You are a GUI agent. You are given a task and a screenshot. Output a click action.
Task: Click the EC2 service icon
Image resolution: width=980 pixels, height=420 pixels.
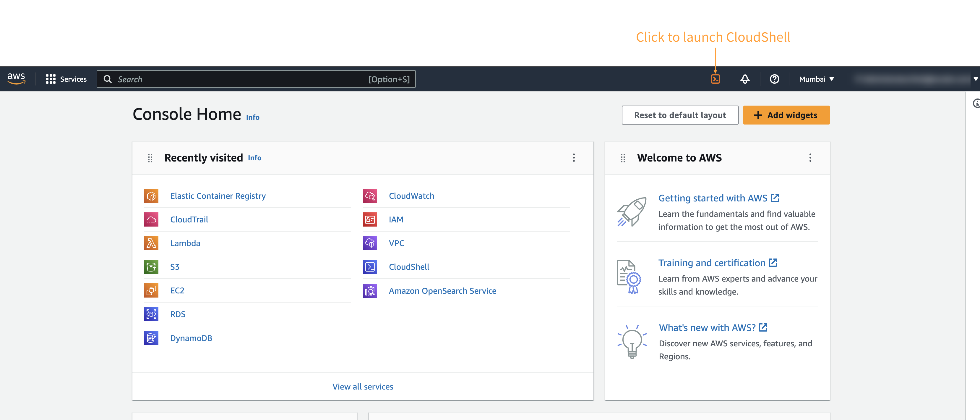pos(151,290)
